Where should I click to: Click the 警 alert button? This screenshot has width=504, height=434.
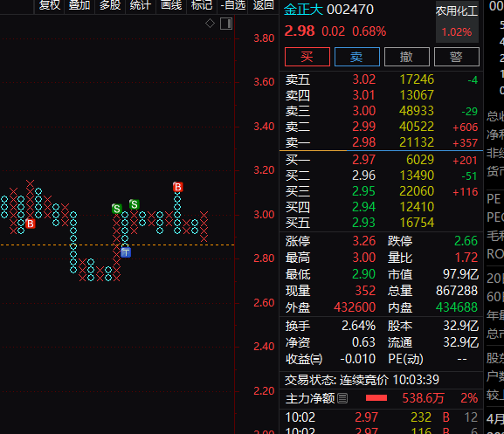[x=457, y=57]
